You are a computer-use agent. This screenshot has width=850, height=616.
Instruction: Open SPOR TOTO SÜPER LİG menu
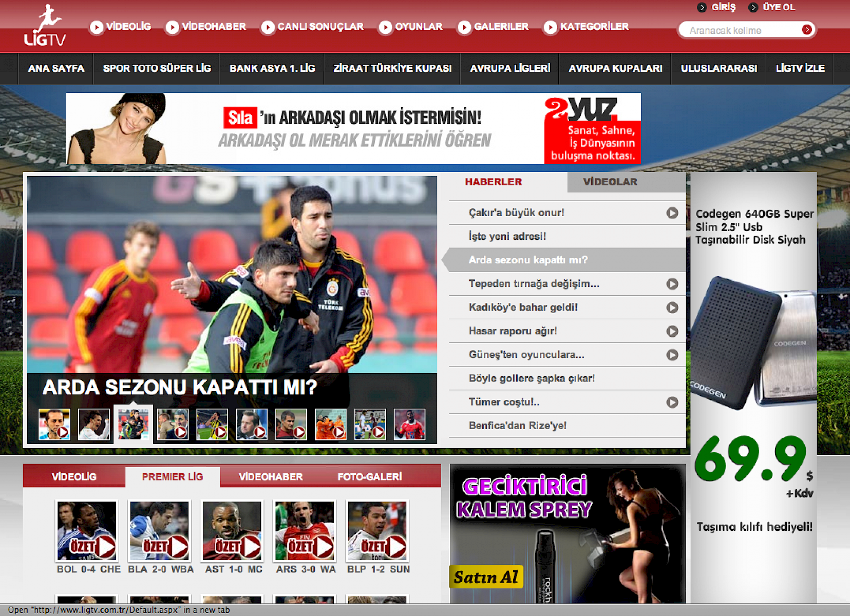157,68
